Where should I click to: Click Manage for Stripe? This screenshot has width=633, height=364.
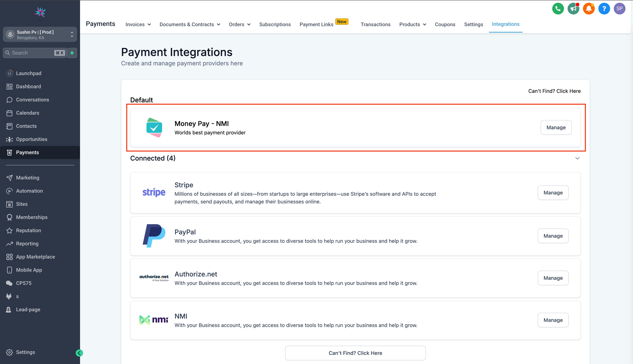(x=553, y=193)
